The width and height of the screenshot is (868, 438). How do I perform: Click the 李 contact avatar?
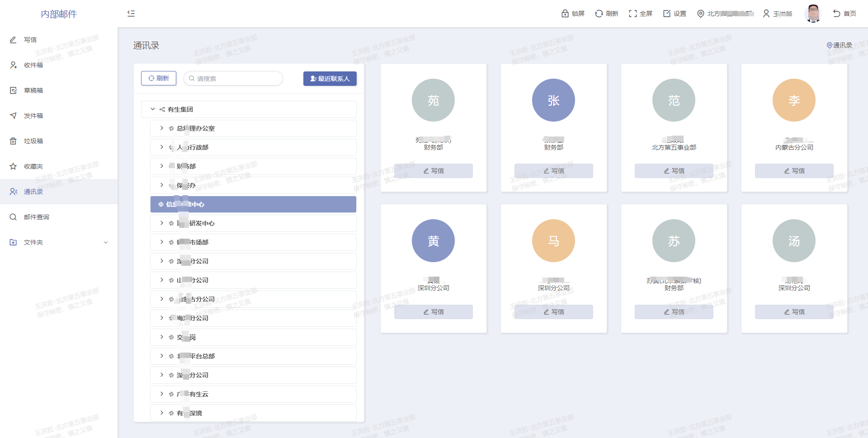(794, 100)
